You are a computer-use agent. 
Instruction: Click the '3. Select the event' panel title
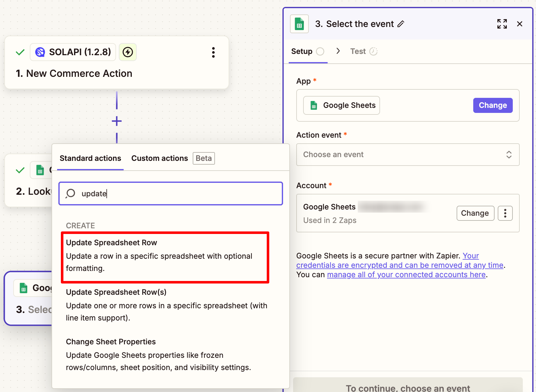354,24
